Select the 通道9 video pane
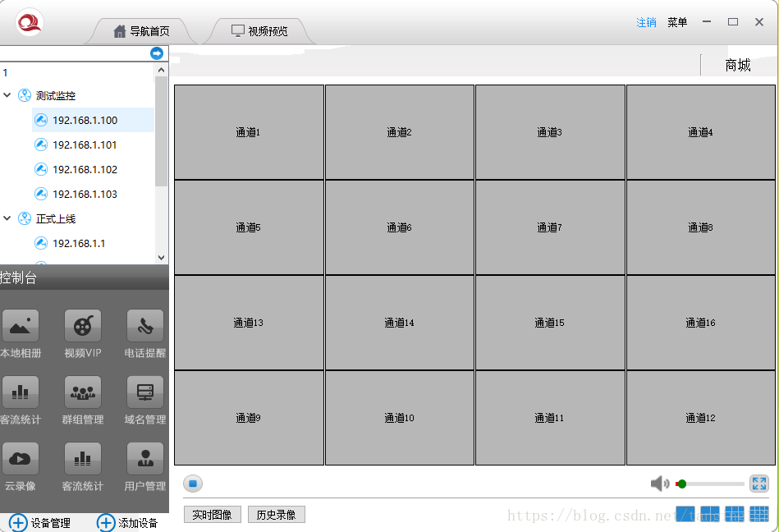This screenshot has width=779, height=532. [249, 418]
